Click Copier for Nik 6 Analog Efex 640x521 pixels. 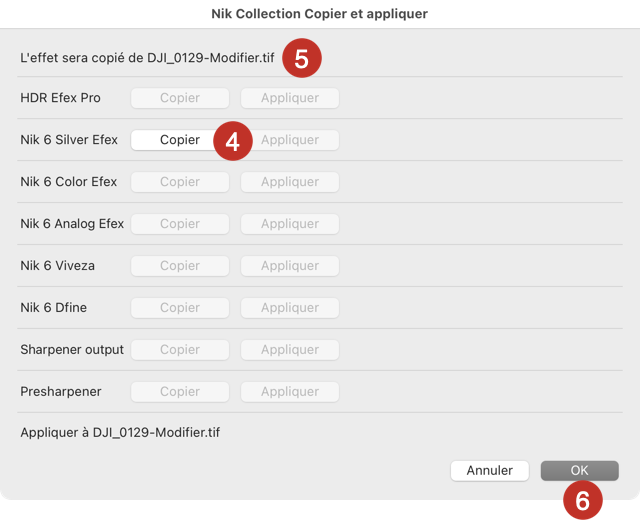click(x=180, y=224)
